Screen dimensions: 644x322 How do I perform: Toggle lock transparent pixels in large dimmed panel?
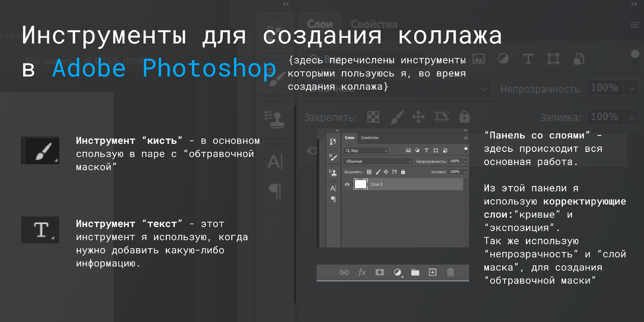[x=373, y=116]
